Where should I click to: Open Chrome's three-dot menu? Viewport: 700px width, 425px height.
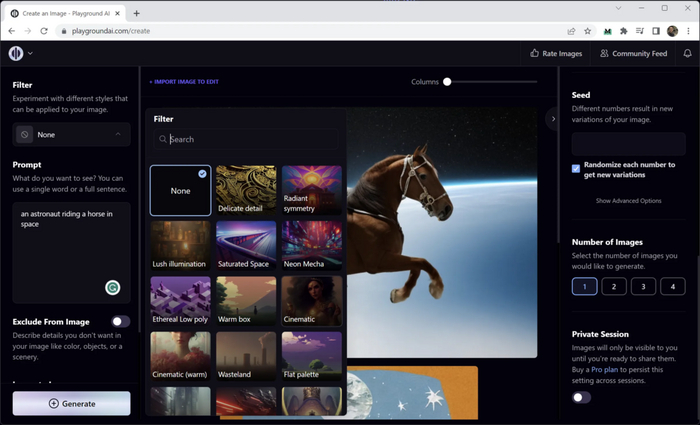(689, 31)
